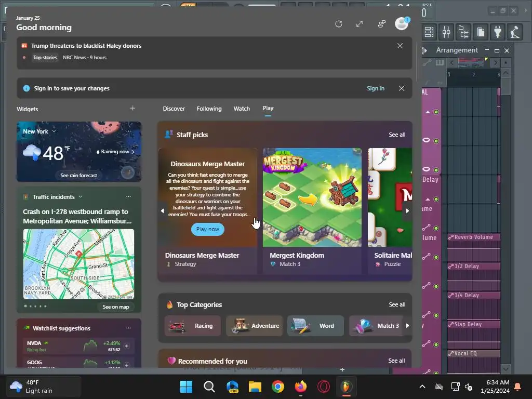Open Windows Search from the taskbar

(x=209, y=387)
